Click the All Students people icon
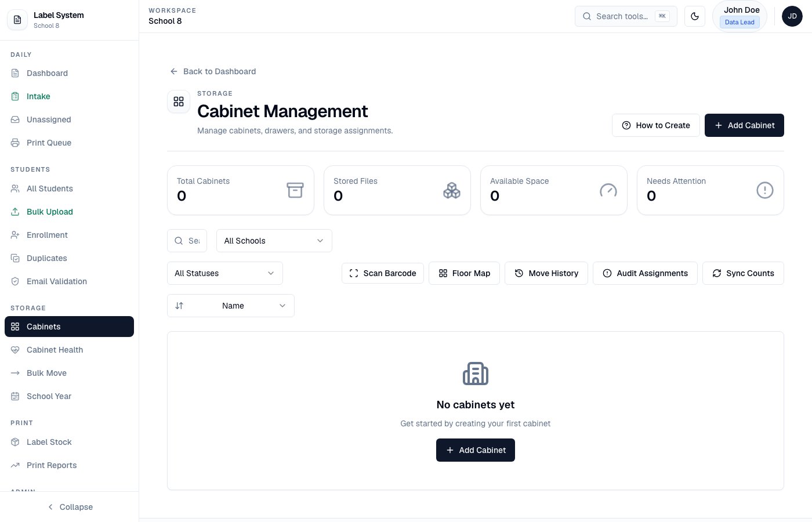The width and height of the screenshot is (812, 522). click(x=15, y=188)
